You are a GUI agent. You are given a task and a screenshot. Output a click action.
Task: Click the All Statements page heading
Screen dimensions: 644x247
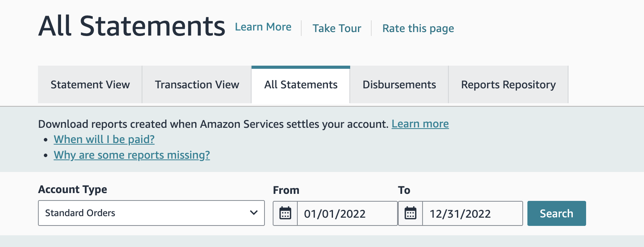(x=132, y=26)
